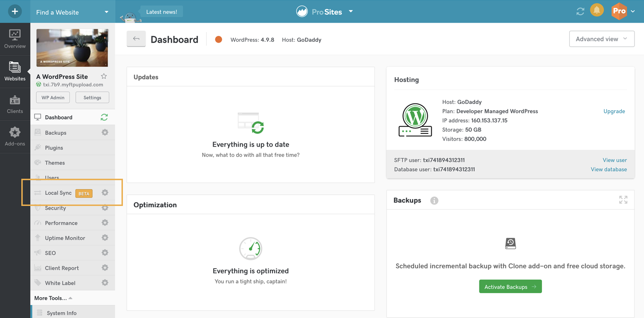The image size is (644, 318).
Task: Star the A WordPress Site favorite icon
Action: (104, 76)
